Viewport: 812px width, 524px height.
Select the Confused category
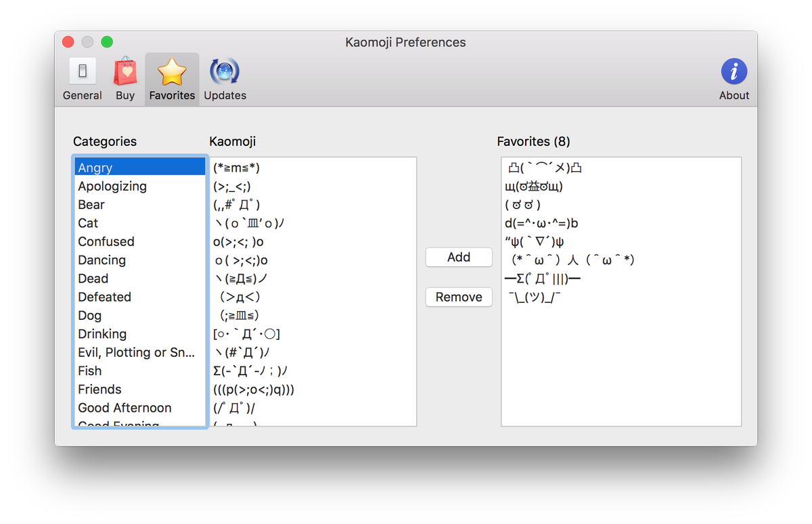tap(140, 241)
